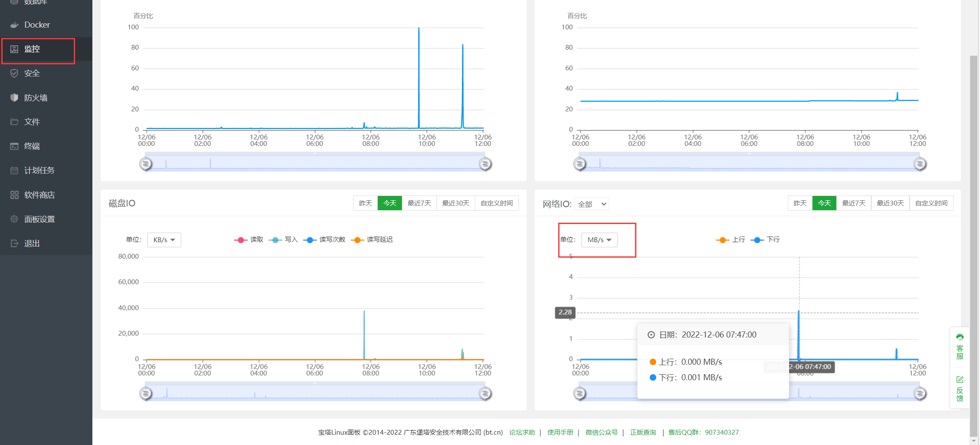
Task: Open the MB/s unit dropdown
Action: (599, 240)
